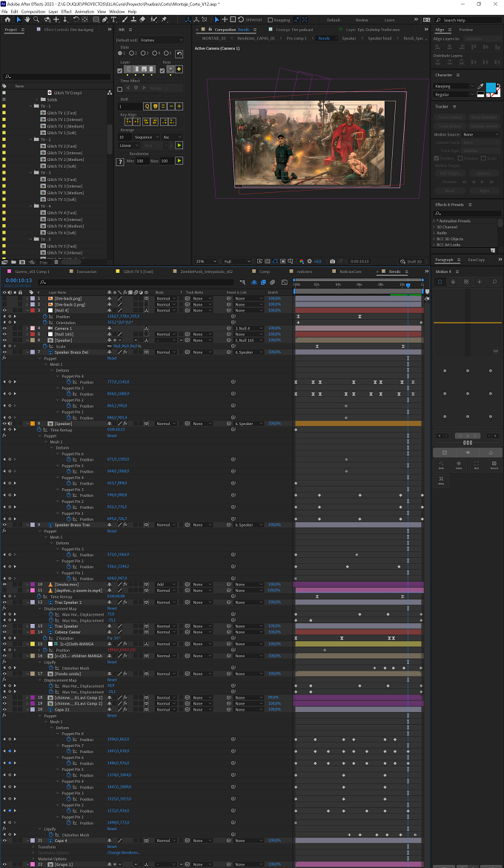Viewport: 504px width, 868px height.
Task: Click the first Key Align icon in Rift
Action: click(128, 122)
